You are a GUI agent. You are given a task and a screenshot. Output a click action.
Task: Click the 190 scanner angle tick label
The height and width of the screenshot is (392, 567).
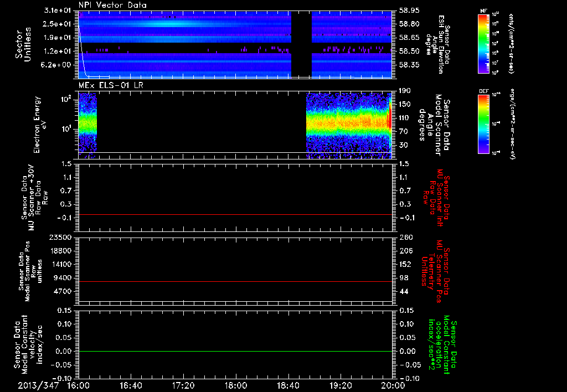coord(405,91)
